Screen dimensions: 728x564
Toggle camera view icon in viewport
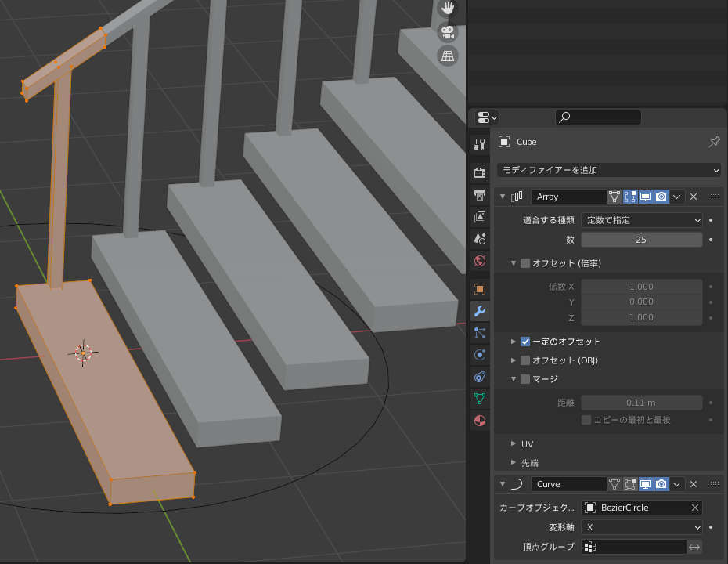(448, 32)
